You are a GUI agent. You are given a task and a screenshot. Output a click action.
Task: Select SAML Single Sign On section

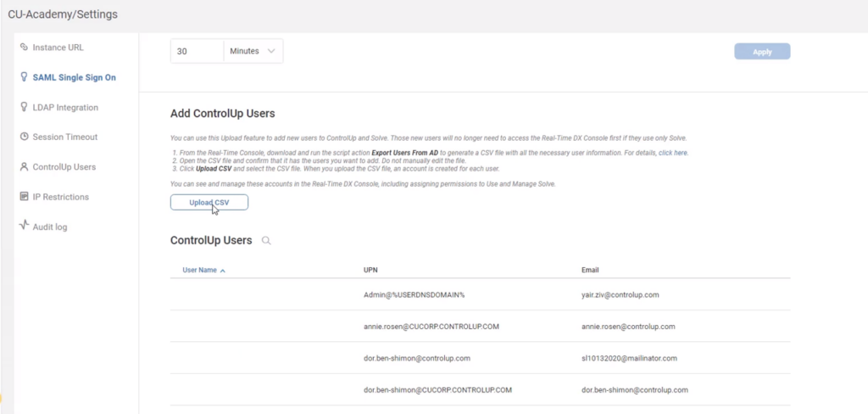pyautogui.click(x=75, y=77)
